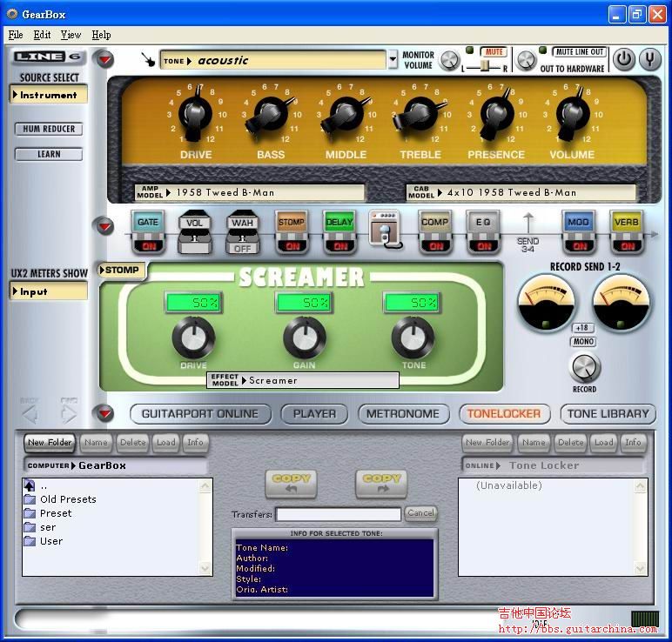Toggle the MUTE monitor button

click(494, 52)
